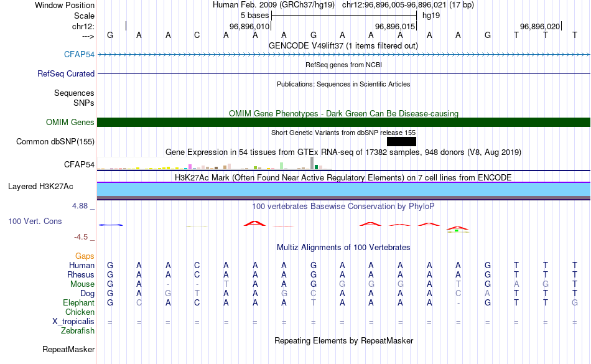Click the 96,896,010 coordinate tick label
Image resolution: width=591 pixels, height=364 pixels.
(x=249, y=26)
